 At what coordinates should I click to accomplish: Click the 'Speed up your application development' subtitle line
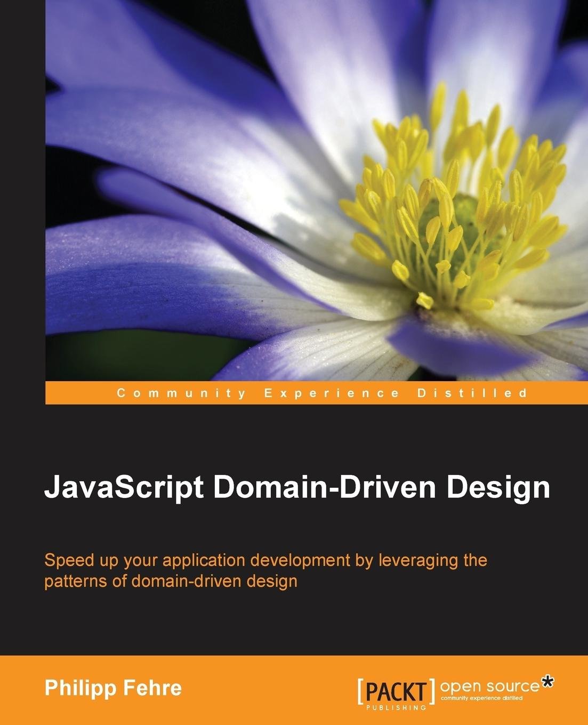coord(265,560)
